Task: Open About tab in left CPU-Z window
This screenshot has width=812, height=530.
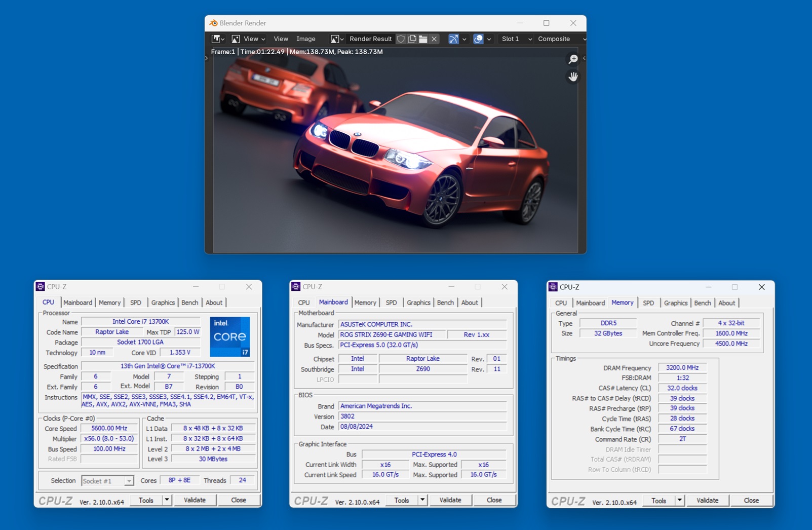Action: click(214, 302)
